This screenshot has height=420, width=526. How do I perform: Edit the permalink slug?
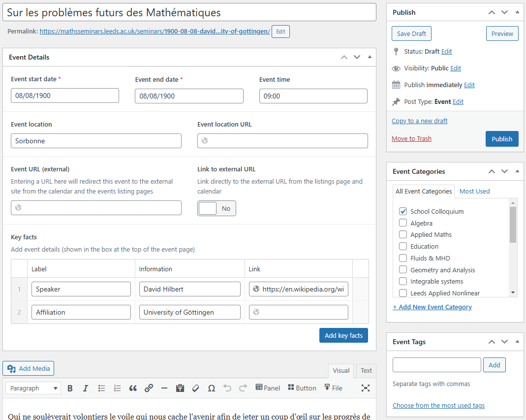281,32
